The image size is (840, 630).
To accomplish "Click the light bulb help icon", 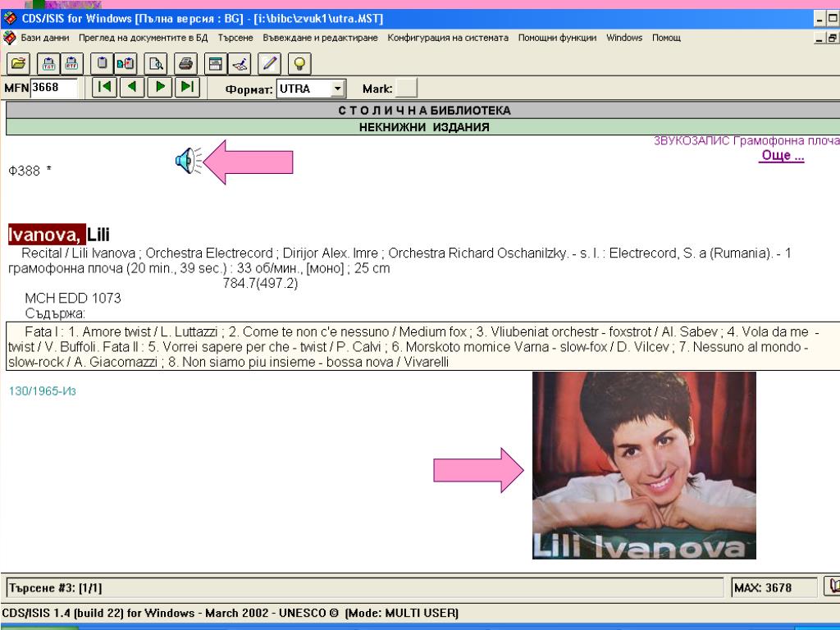I will (299, 64).
